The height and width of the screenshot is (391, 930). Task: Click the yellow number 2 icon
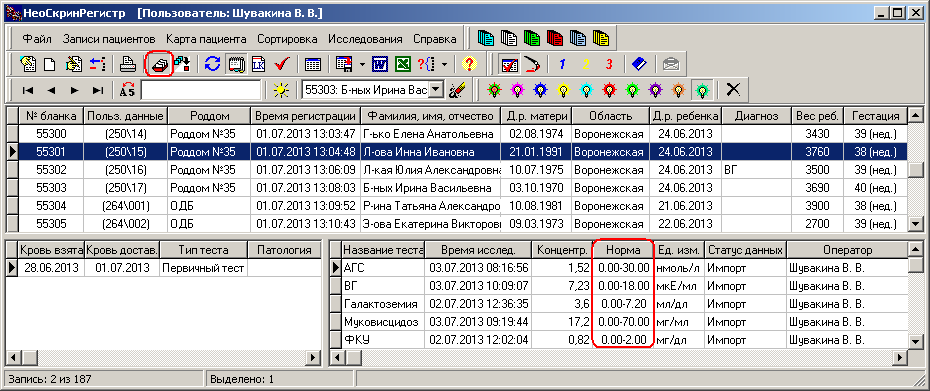click(585, 63)
